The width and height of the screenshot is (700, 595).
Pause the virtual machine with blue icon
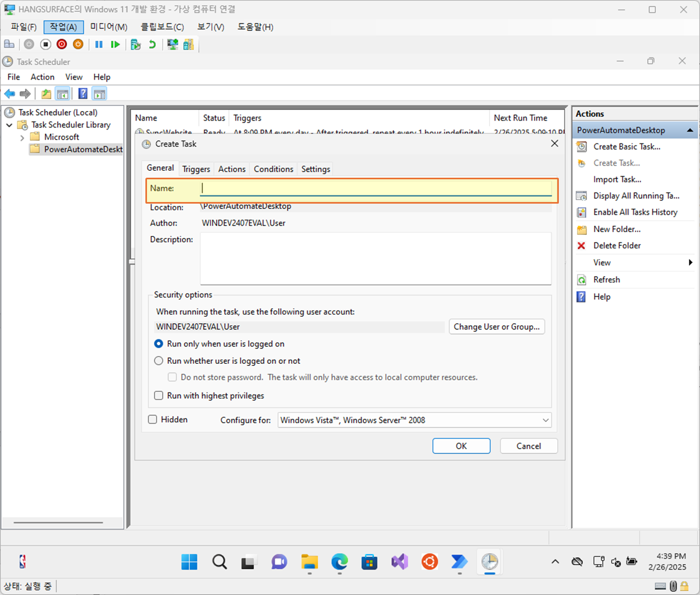tap(99, 44)
